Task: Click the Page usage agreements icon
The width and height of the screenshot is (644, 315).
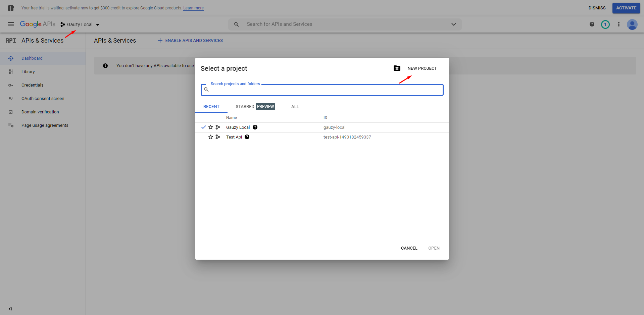Action: pos(11,125)
